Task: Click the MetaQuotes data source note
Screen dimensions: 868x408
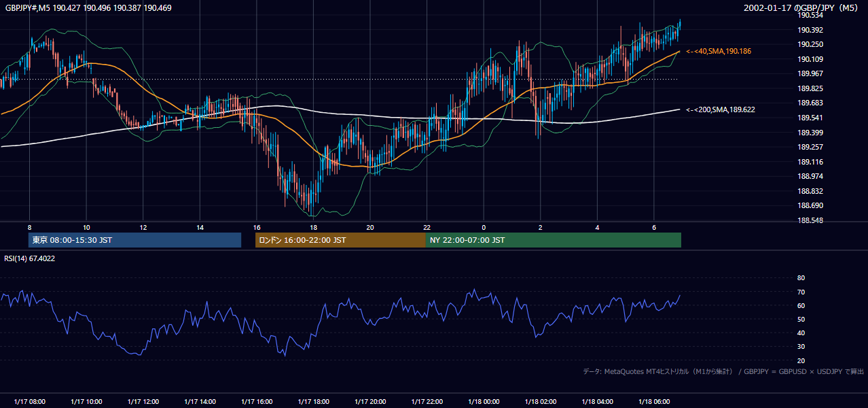Action: pos(723,371)
